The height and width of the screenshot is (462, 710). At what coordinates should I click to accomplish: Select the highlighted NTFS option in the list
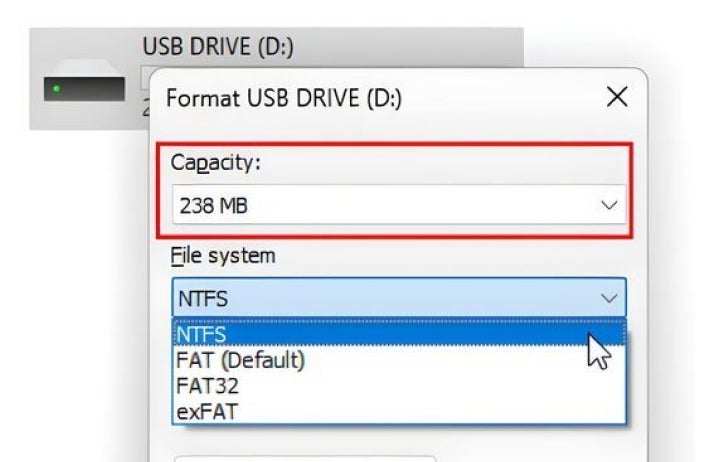202,335
